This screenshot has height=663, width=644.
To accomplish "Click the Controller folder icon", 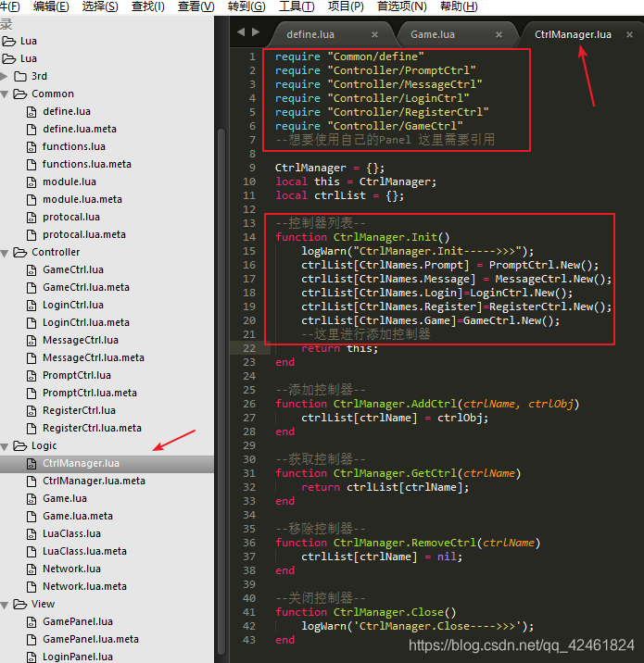I will click(x=19, y=253).
